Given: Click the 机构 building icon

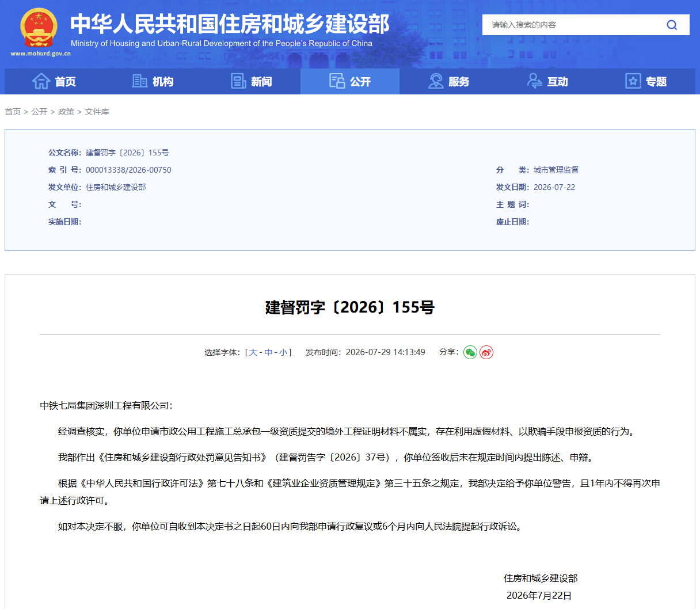Looking at the screenshot, I should click(x=140, y=81).
